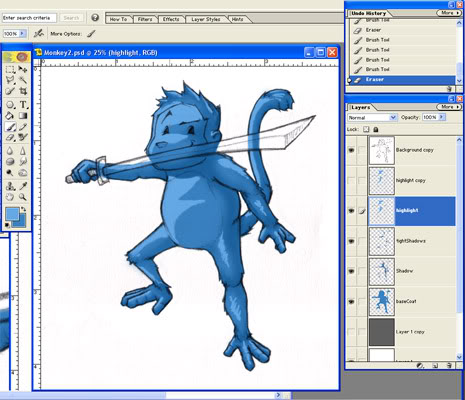Select the Eyedropper tool

[x=23, y=186]
